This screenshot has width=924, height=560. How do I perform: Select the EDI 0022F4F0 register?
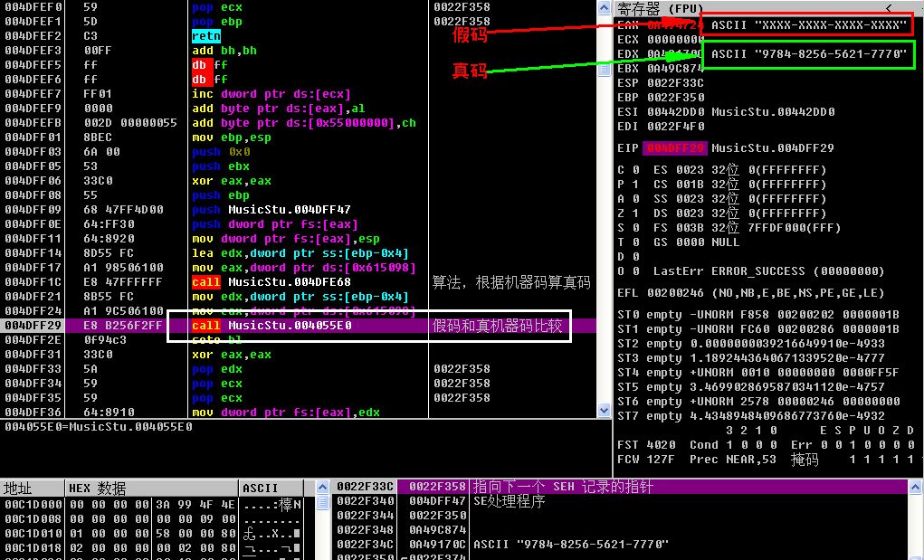click(661, 126)
